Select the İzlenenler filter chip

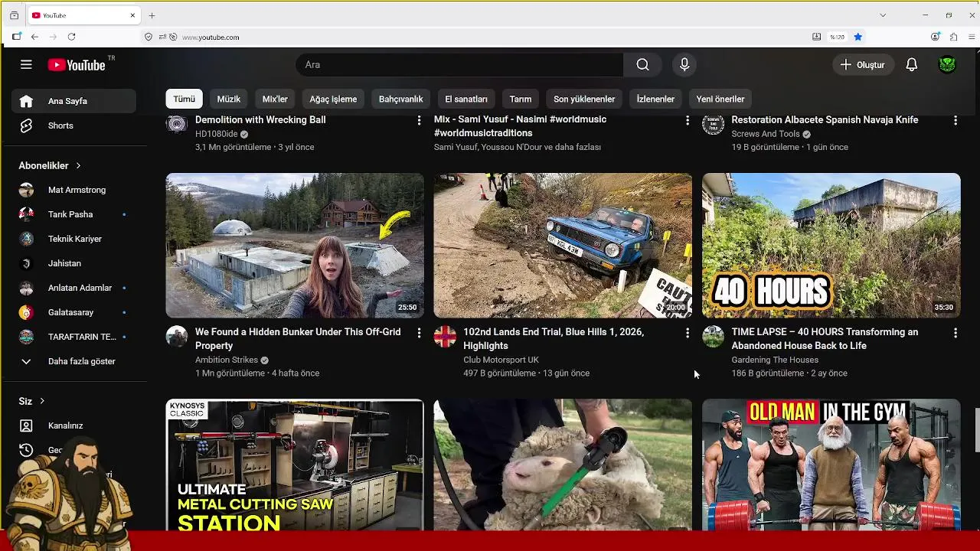pos(655,99)
